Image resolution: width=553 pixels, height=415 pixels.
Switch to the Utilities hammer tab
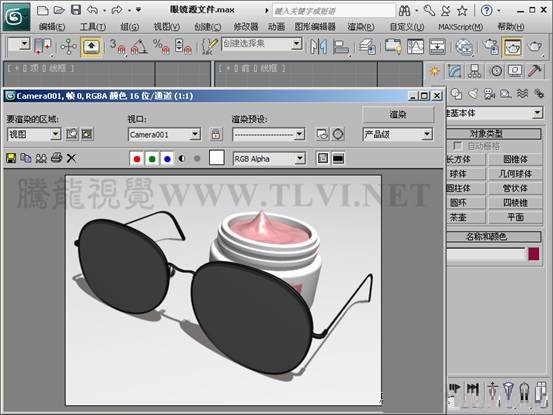(535, 71)
